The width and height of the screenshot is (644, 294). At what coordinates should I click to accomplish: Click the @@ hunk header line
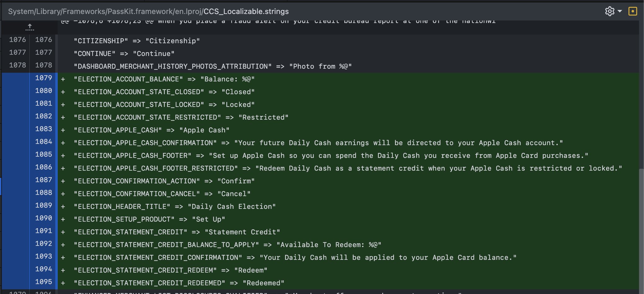278,21
